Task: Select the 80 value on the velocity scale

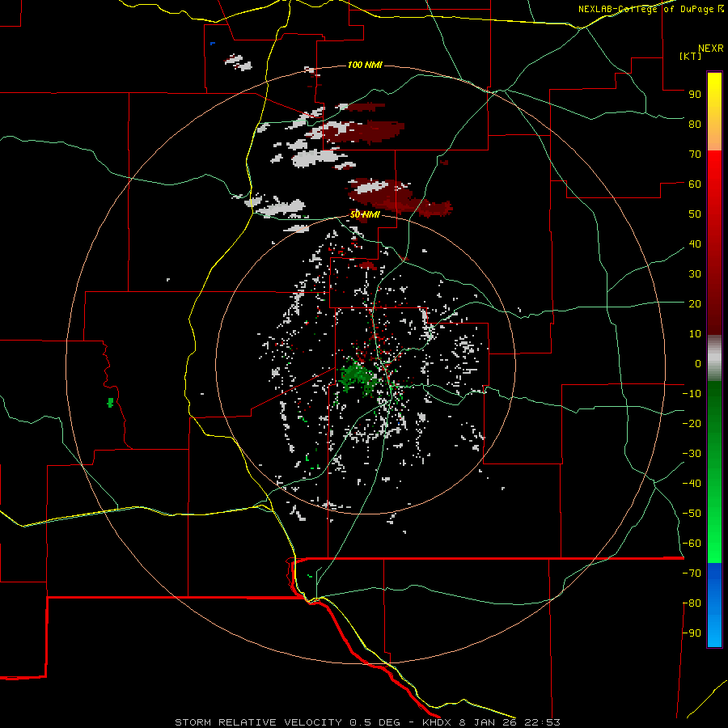Action: (695, 124)
